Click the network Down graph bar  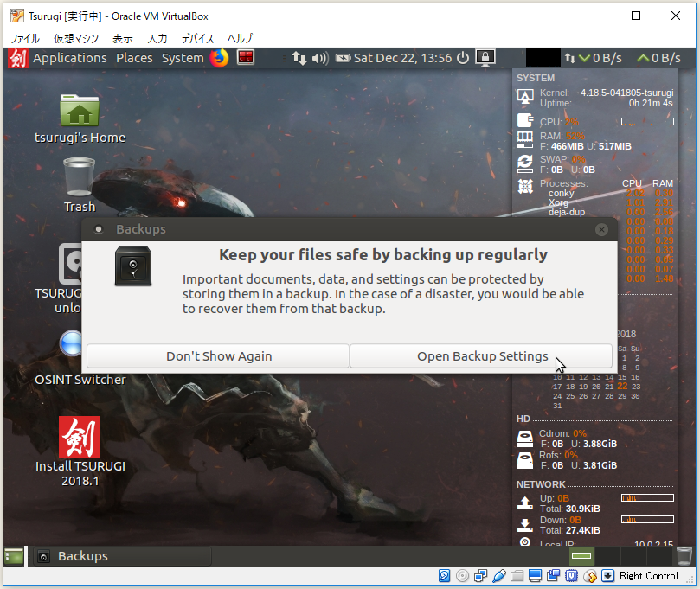647,520
